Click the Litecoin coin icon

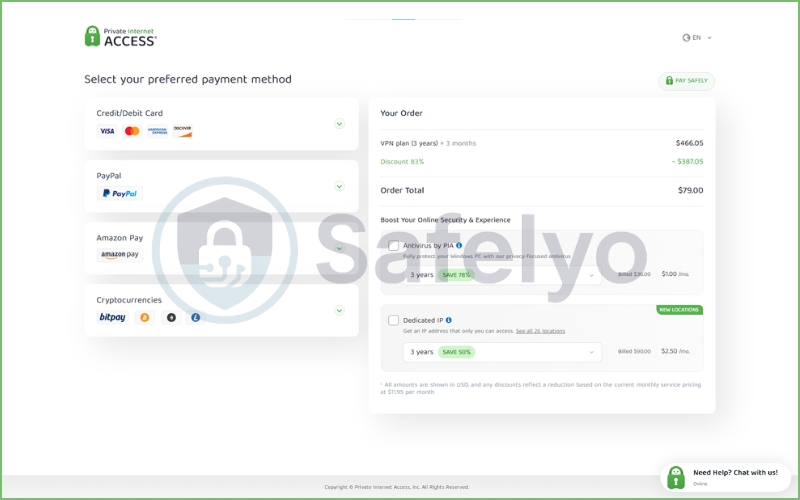coord(196,317)
